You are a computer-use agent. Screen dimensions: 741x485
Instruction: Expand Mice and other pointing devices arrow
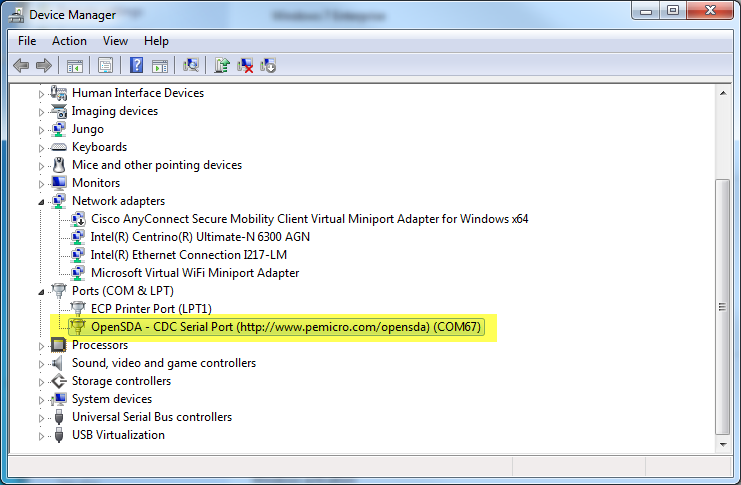pyautogui.click(x=41, y=166)
